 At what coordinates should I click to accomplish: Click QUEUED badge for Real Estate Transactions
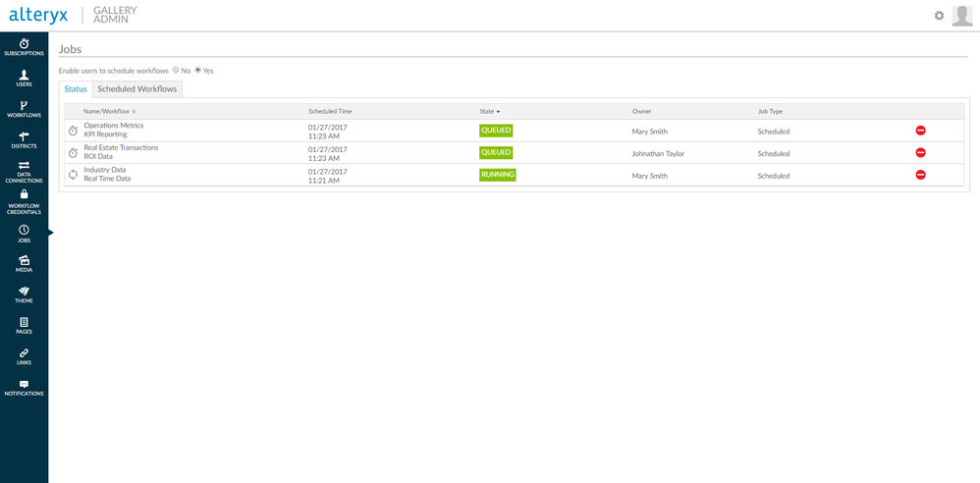click(x=496, y=152)
